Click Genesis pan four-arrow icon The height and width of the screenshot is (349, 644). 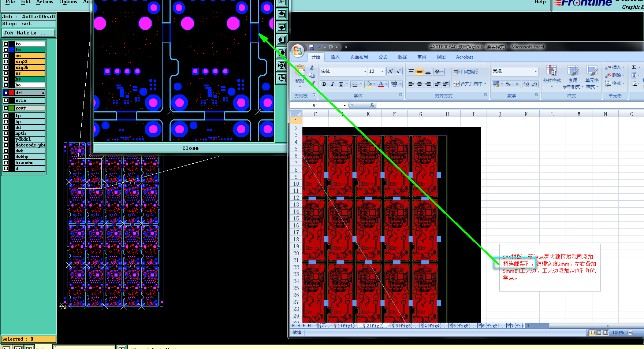point(282,78)
